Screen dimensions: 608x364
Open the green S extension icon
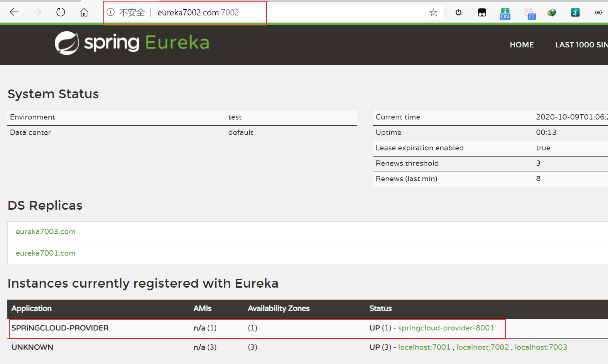click(575, 12)
